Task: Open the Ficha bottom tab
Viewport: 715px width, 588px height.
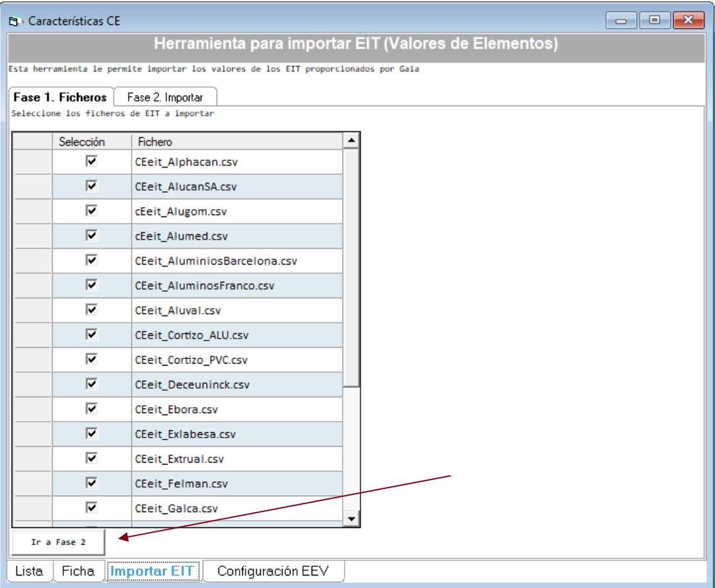Action: point(78,571)
